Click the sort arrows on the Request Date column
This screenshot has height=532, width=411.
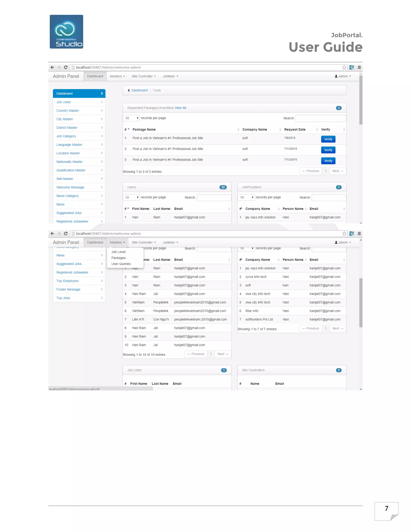pos(317,129)
